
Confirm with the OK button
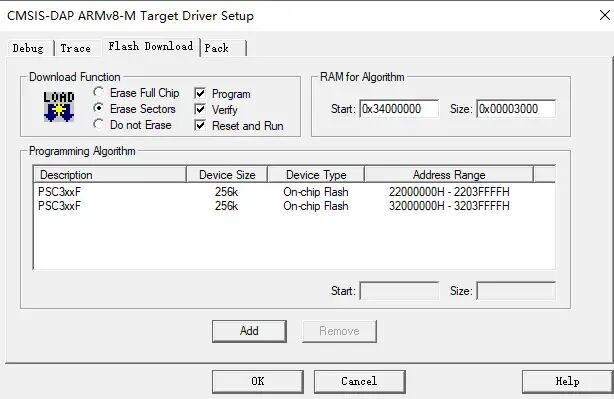258,381
